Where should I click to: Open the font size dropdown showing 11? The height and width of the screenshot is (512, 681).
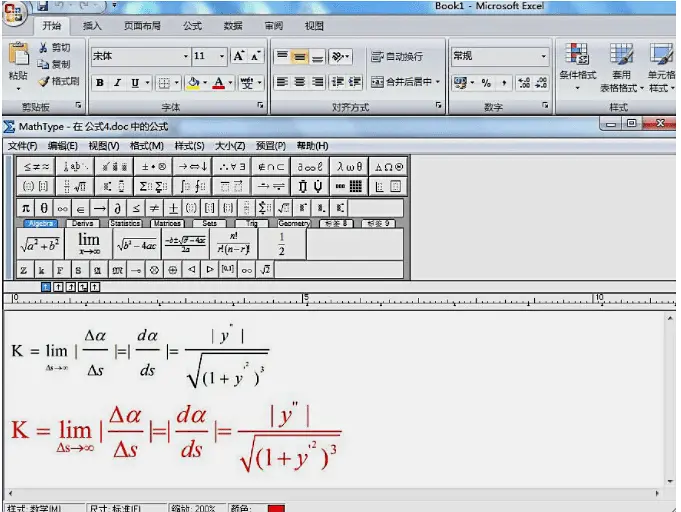pyautogui.click(x=221, y=56)
